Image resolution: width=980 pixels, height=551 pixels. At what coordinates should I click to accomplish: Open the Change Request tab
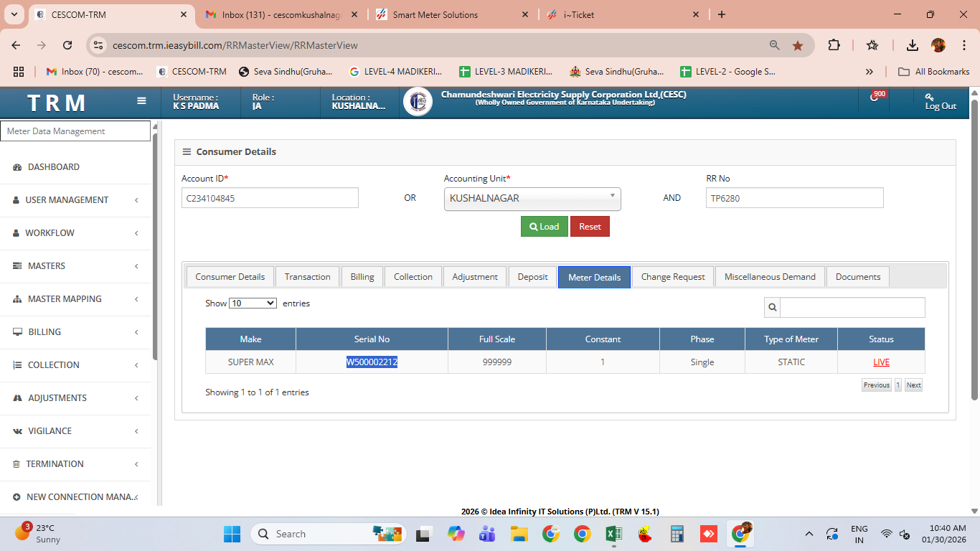pos(673,277)
